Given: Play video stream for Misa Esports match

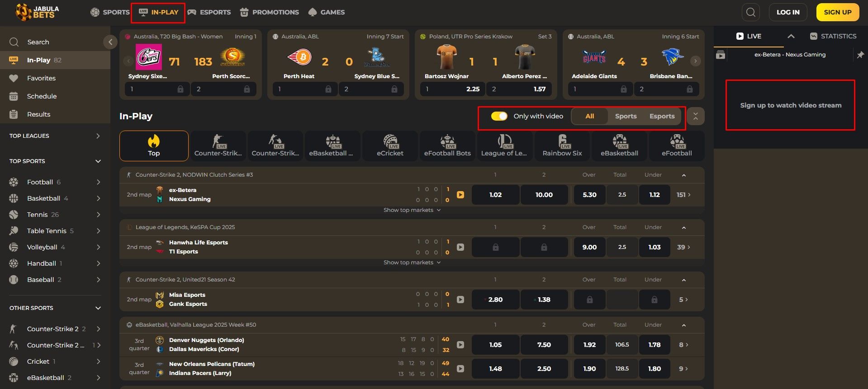Looking at the screenshot, I should [460, 300].
